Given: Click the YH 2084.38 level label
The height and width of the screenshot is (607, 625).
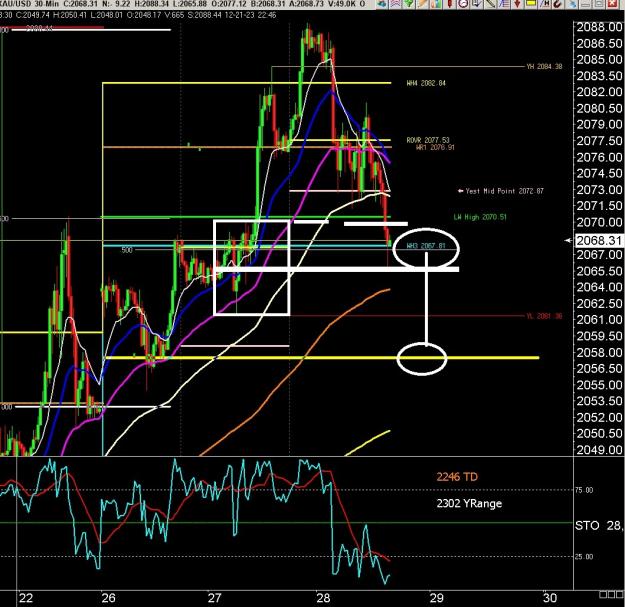Looking at the screenshot, I should (x=544, y=66).
